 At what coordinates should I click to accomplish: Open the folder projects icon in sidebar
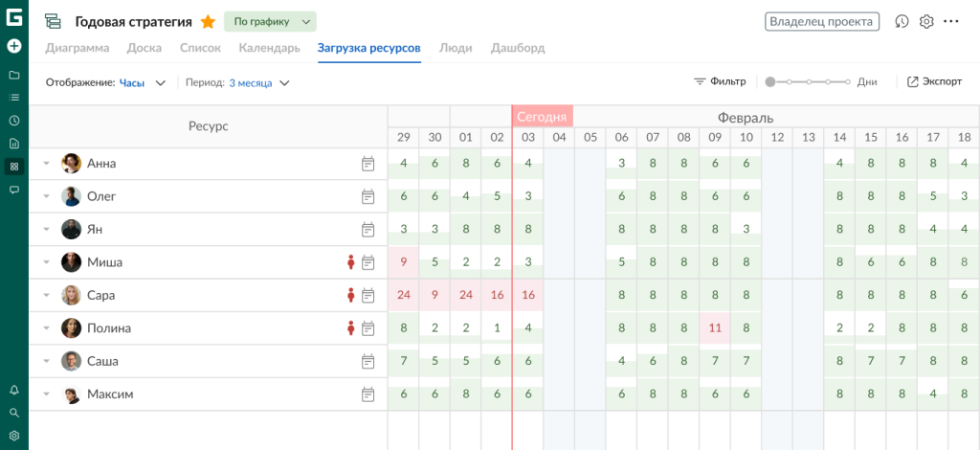(13, 75)
